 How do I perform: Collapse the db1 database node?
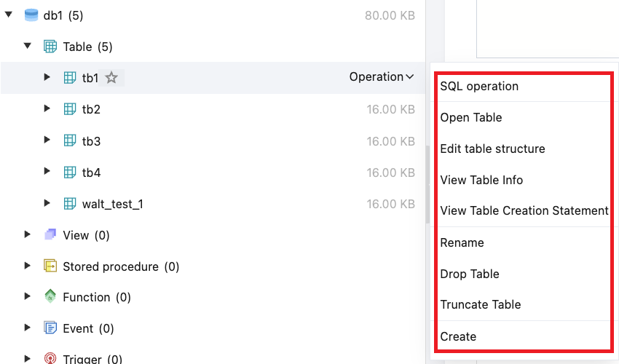9,15
